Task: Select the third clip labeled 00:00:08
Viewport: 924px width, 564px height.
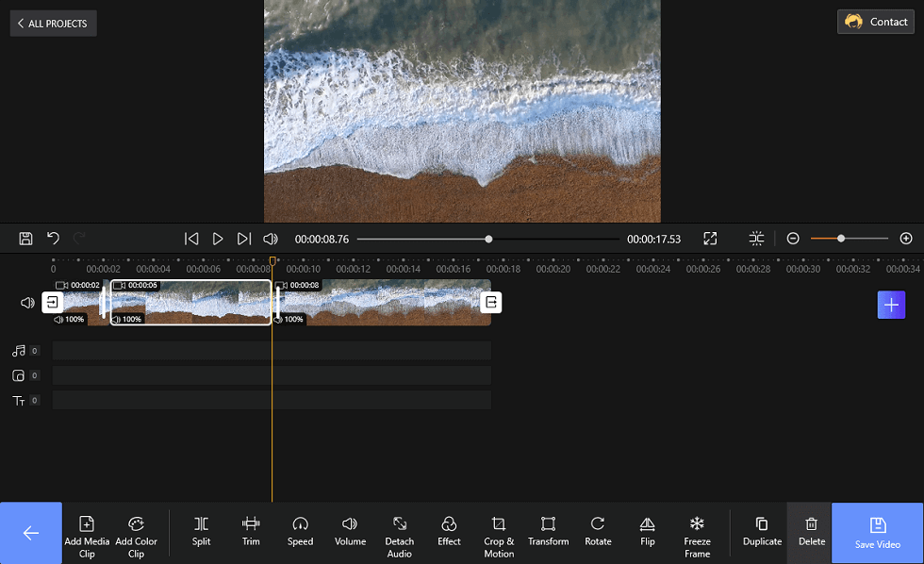Action: coord(383,303)
